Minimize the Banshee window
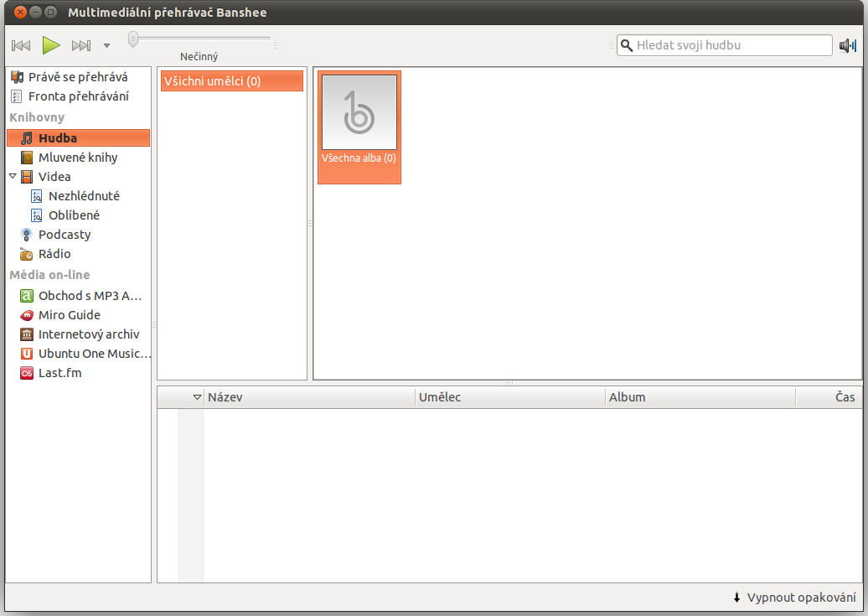Viewport: 868px width, 616px height. (35, 12)
